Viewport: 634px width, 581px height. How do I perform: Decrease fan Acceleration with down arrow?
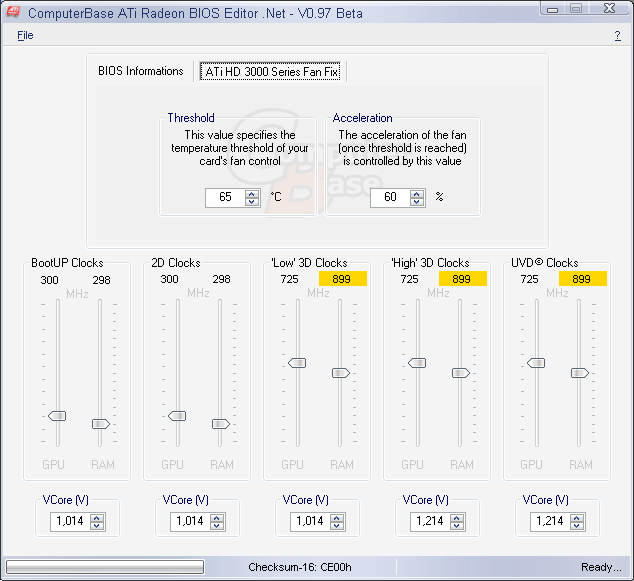(x=417, y=202)
